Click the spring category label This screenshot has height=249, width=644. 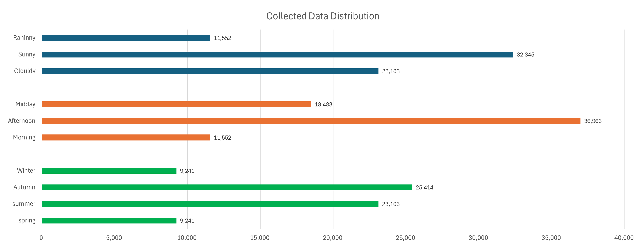(27, 221)
